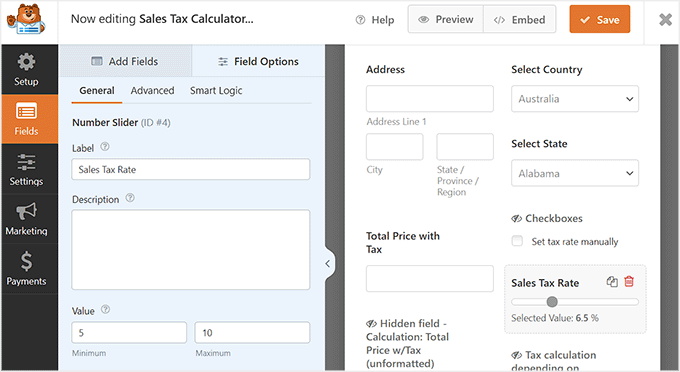Click the Number Slider (ID #4) heading
The image size is (680, 372).
coord(121,123)
